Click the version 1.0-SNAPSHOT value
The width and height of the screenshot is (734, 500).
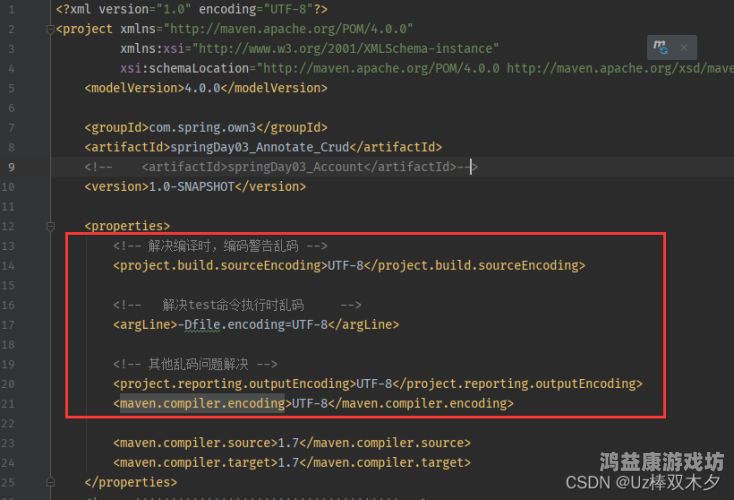[191, 187]
